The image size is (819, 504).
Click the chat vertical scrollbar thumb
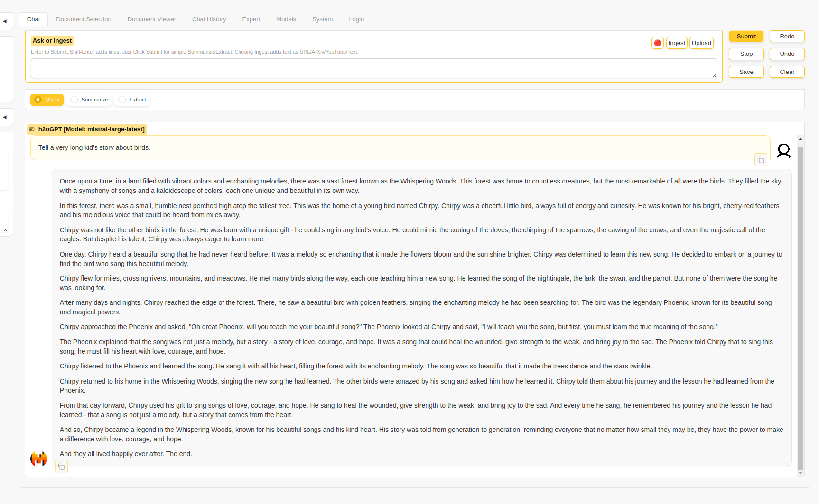tap(800, 307)
